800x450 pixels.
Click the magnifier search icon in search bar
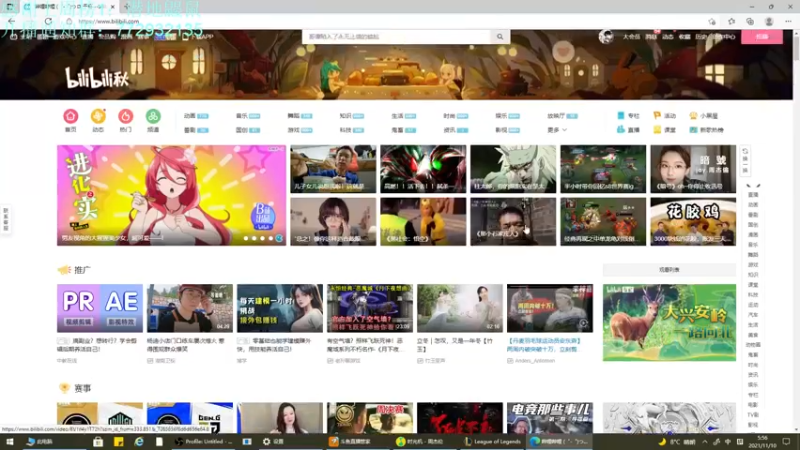point(500,37)
